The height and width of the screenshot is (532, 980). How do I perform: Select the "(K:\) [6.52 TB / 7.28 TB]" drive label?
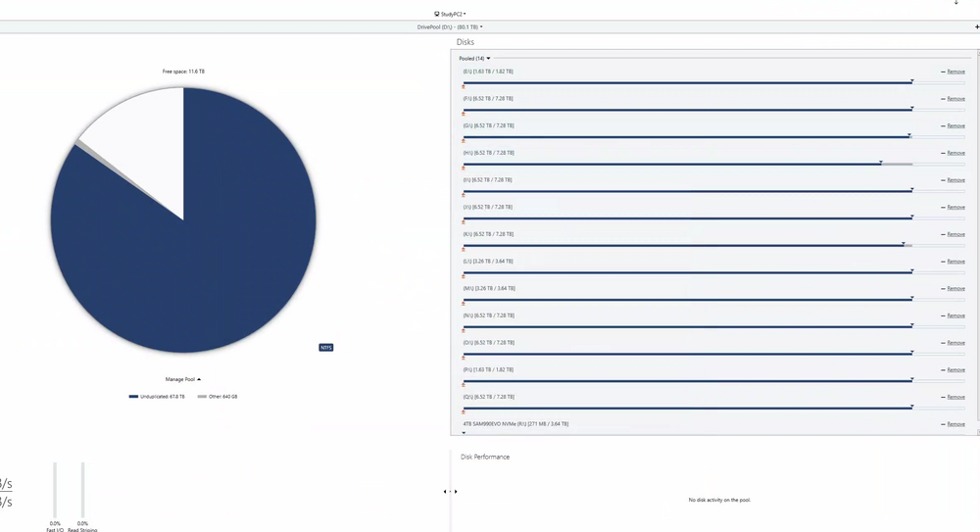488,234
